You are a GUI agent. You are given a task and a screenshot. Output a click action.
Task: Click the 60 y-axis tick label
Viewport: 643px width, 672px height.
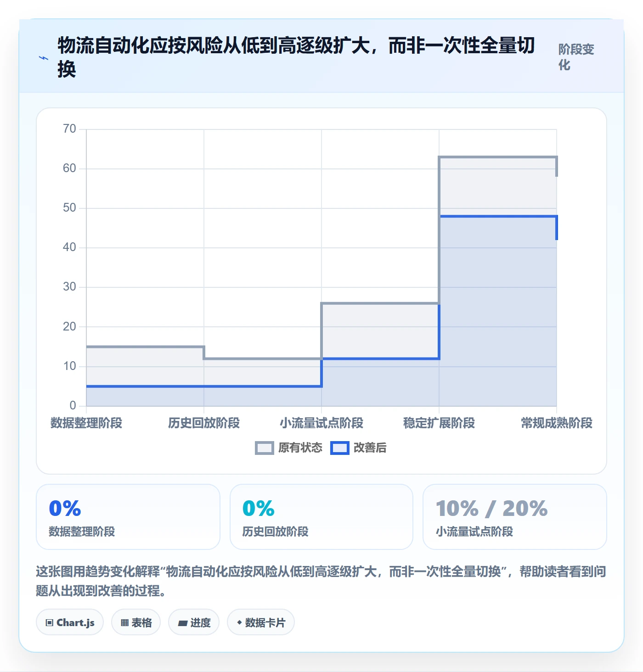(69, 168)
